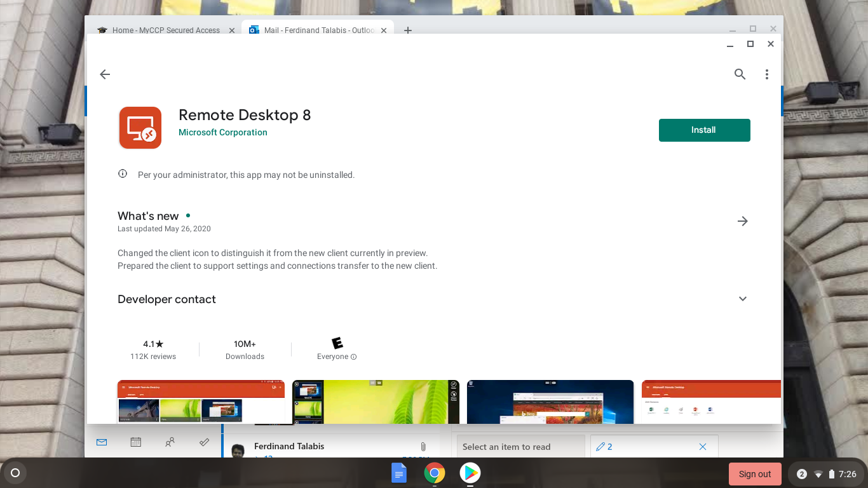Select Ferdinand Talabis email in Outlook
The height and width of the screenshot is (488, 868).
(330, 447)
